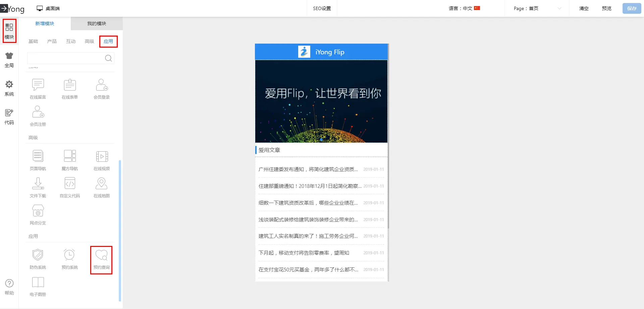Switch device view from 桌面端

point(48,8)
